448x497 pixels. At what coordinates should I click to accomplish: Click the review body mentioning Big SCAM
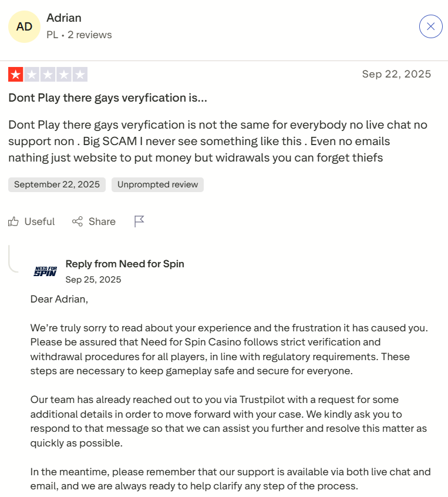(217, 141)
